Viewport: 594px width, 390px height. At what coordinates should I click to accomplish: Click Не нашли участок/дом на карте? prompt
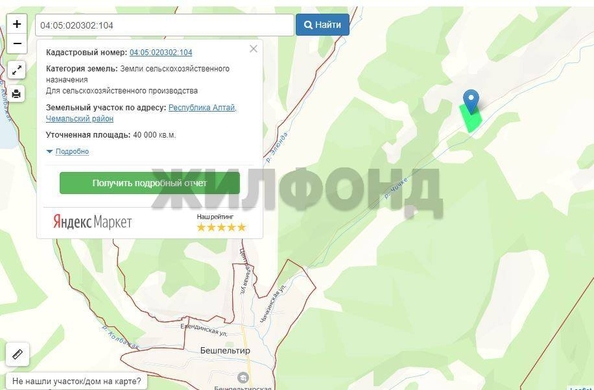click(x=77, y=381)
